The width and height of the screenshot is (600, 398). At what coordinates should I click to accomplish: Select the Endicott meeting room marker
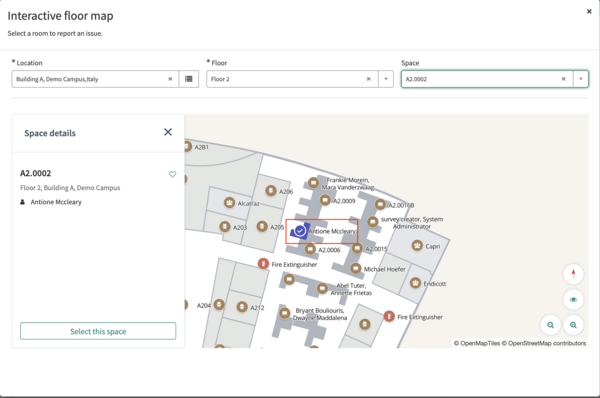(x=416, y=283)
